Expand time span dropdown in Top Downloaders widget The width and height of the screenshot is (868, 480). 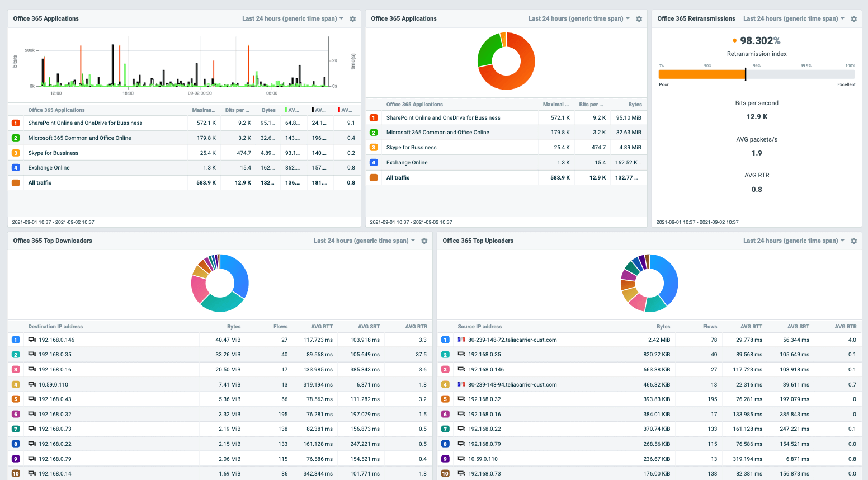point(364,241)
